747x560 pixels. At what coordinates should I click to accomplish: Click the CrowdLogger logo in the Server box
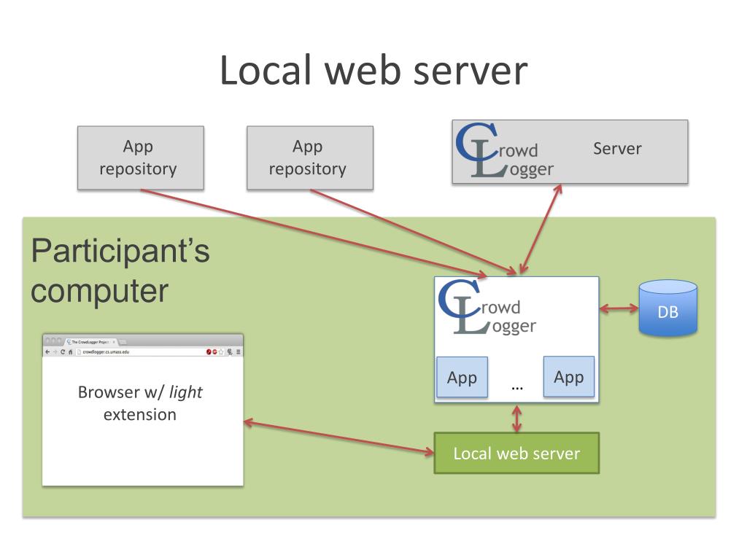pyautogui.click(x=505, y=150)
